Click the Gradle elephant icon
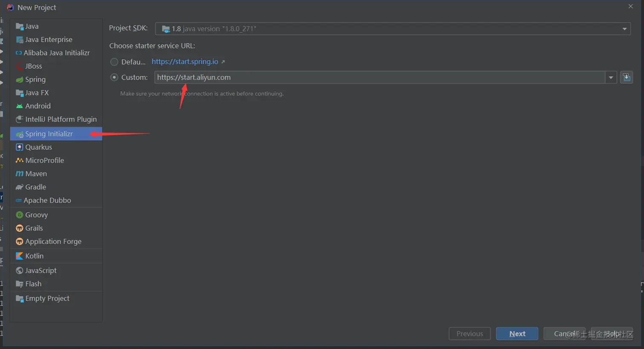The height and width of the screenshot is (349, 644). 19,187
